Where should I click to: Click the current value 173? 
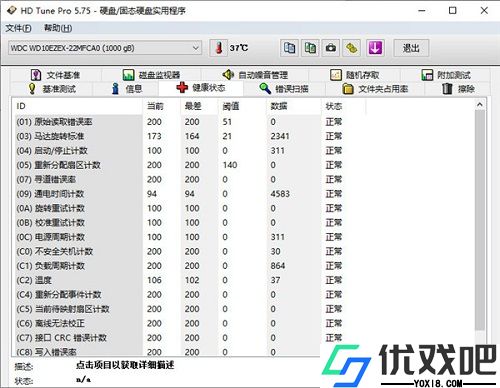point(154,136)
